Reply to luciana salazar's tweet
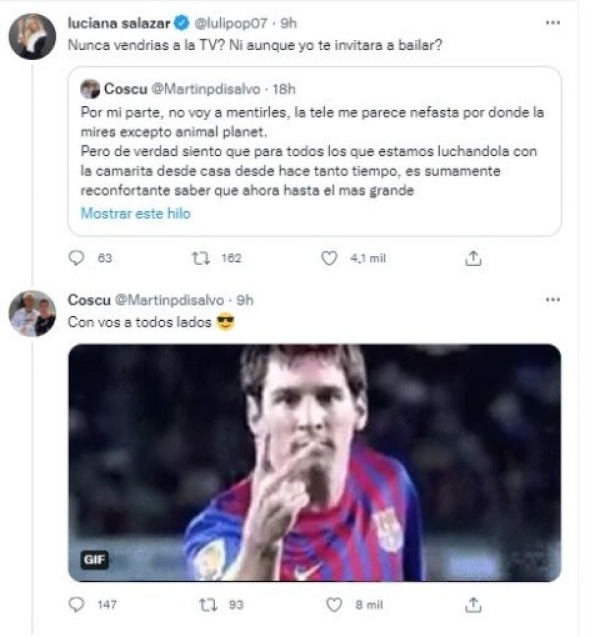Viewport: 600px width, 637px height. (78, 258)
